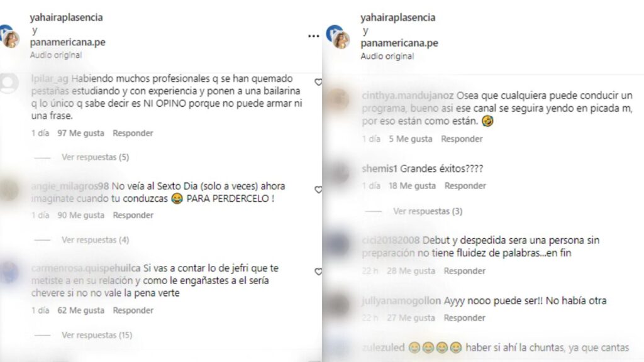644x362 pixels.
Task: Open yahairaplasencia username in left header
Action: (66, 17)
